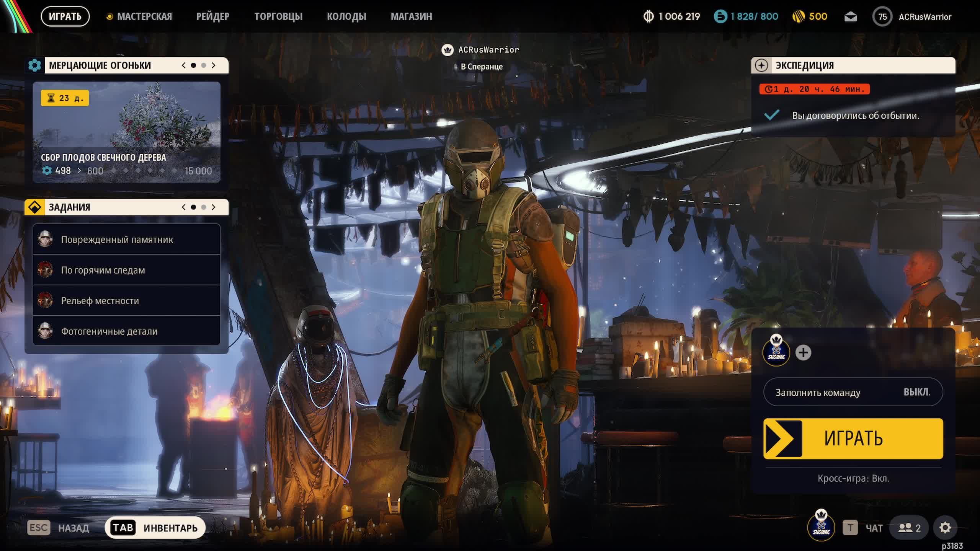The image size is (980, 551).
Task: Go to previous page in Мерцающие огоньки panel
Action: pos(184,65)
